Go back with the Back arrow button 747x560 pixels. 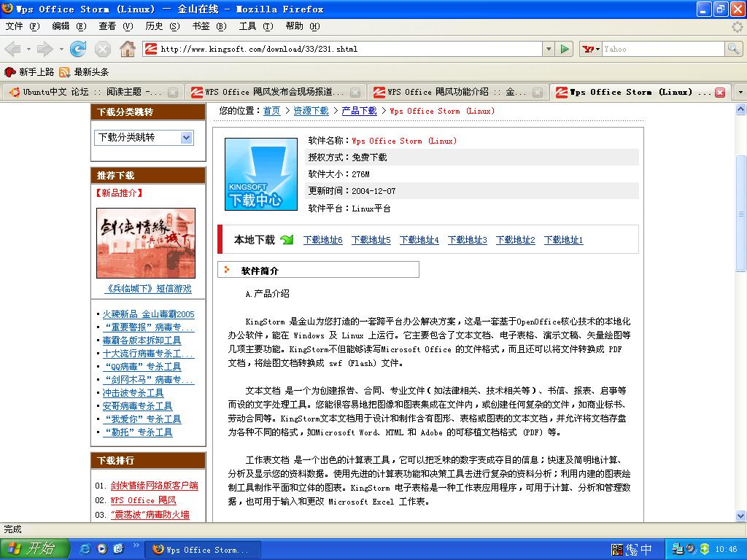click(x=12, y=49)
